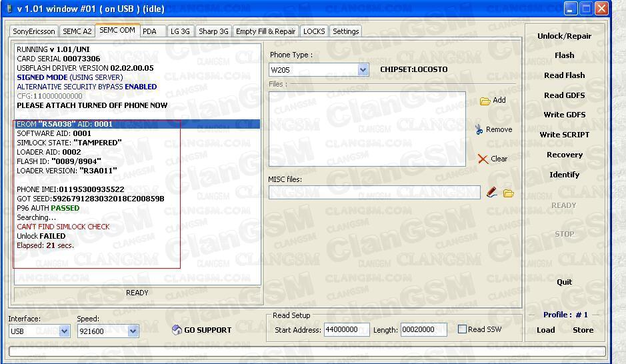Click the Unlock/Repair button
Viewport: 626px width, 364px height.
tap(564, 36)
